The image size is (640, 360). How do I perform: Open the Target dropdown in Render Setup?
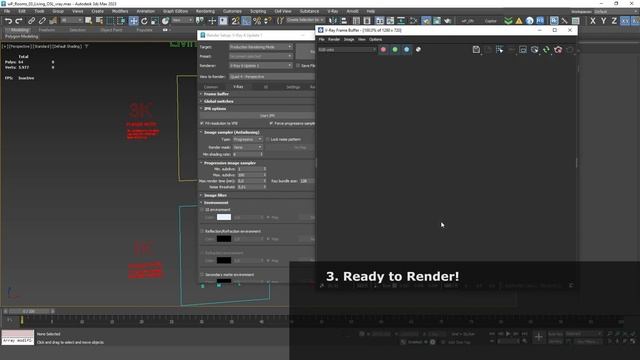[261, 47]
